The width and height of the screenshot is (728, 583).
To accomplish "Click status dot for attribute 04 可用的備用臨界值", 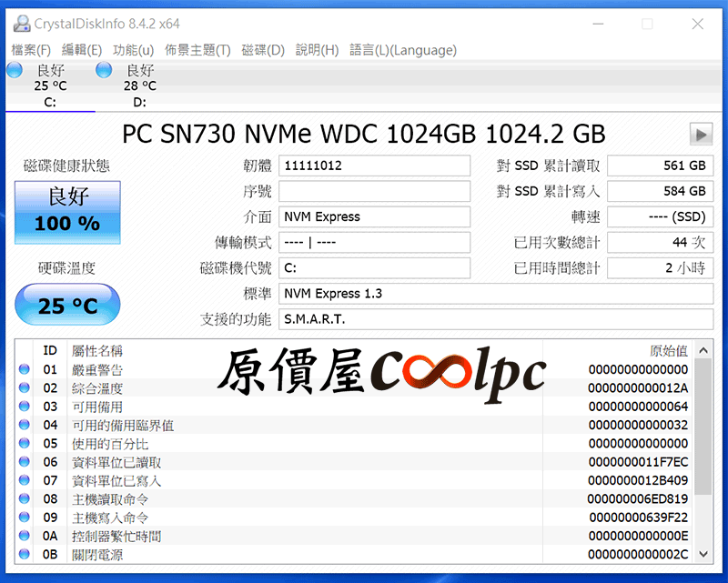I will coord(25,425).
